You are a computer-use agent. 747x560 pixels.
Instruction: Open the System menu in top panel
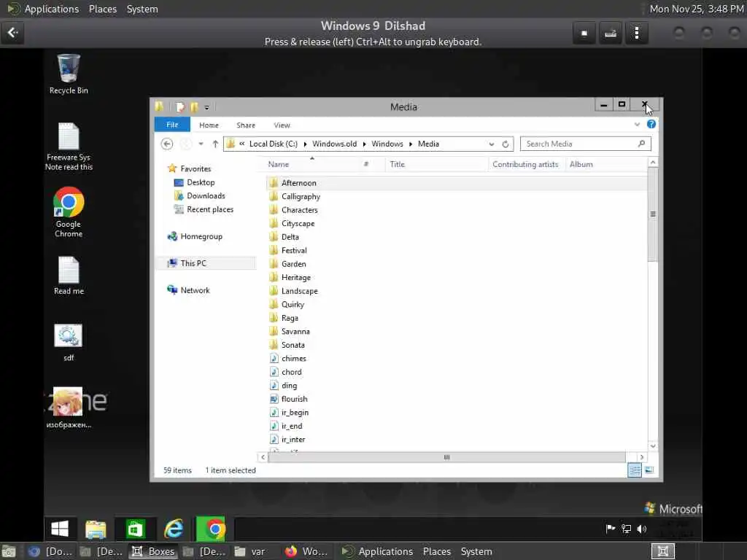point(142,9)
